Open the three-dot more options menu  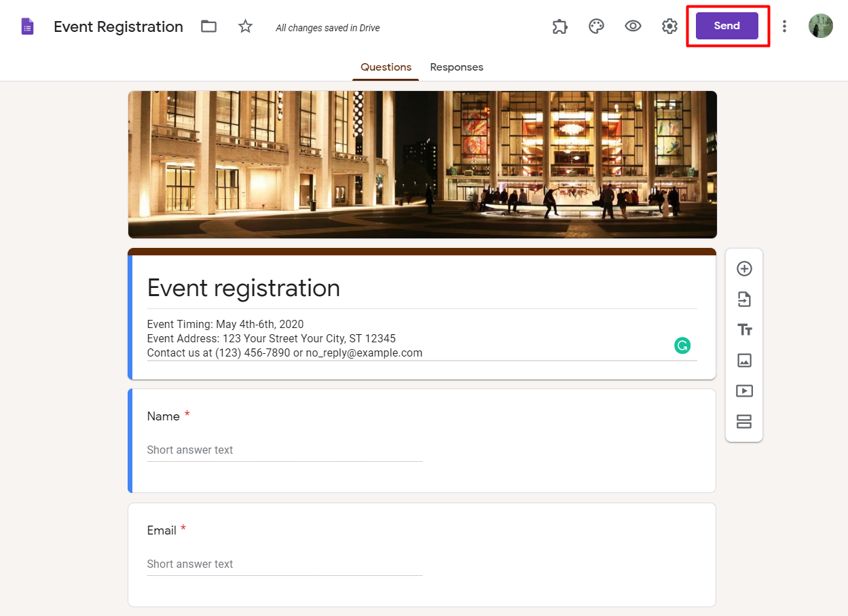784,26
